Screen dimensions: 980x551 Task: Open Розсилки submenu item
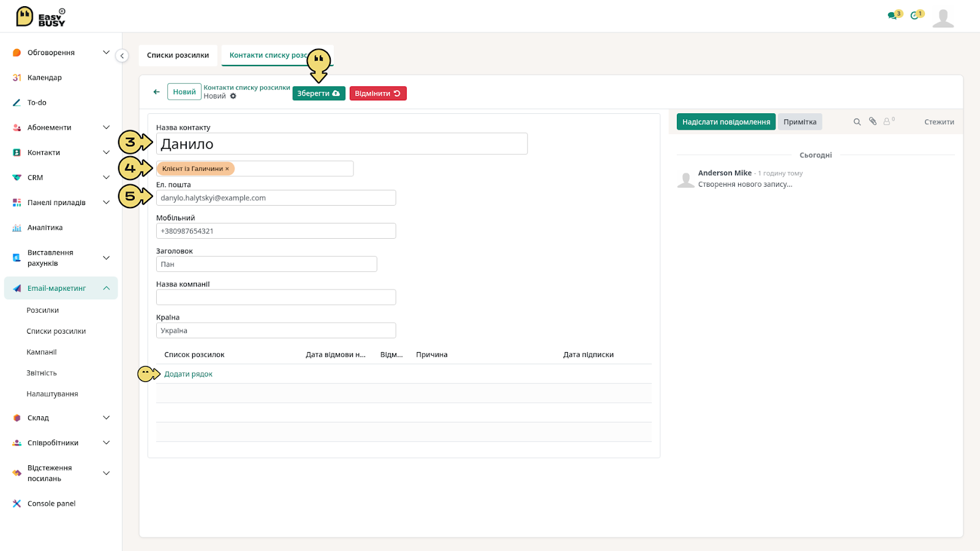coord(43,310)
